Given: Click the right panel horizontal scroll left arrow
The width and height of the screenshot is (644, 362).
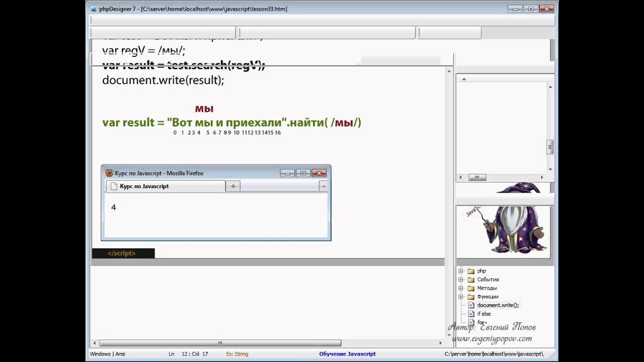Looking at the screenshot, I should tap(460, 177).
